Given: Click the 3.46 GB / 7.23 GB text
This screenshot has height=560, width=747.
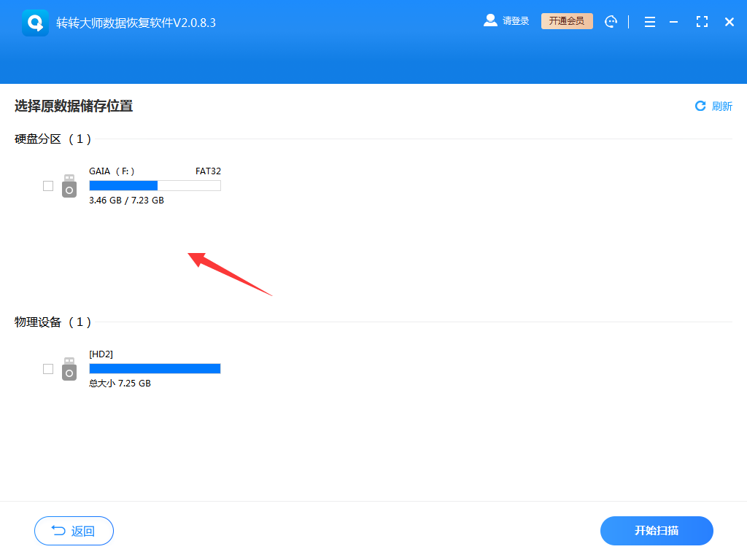Looking at the screenshot, I should point(126,201).
